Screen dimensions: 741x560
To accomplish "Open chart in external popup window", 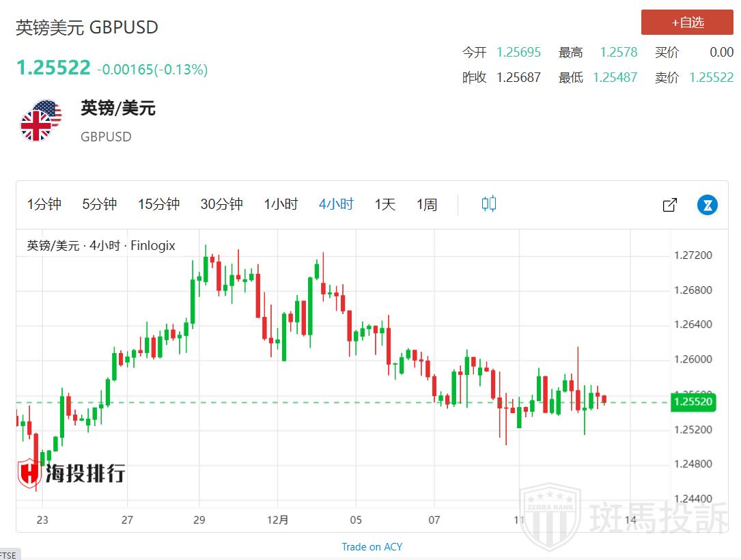I will click(670, 204).
